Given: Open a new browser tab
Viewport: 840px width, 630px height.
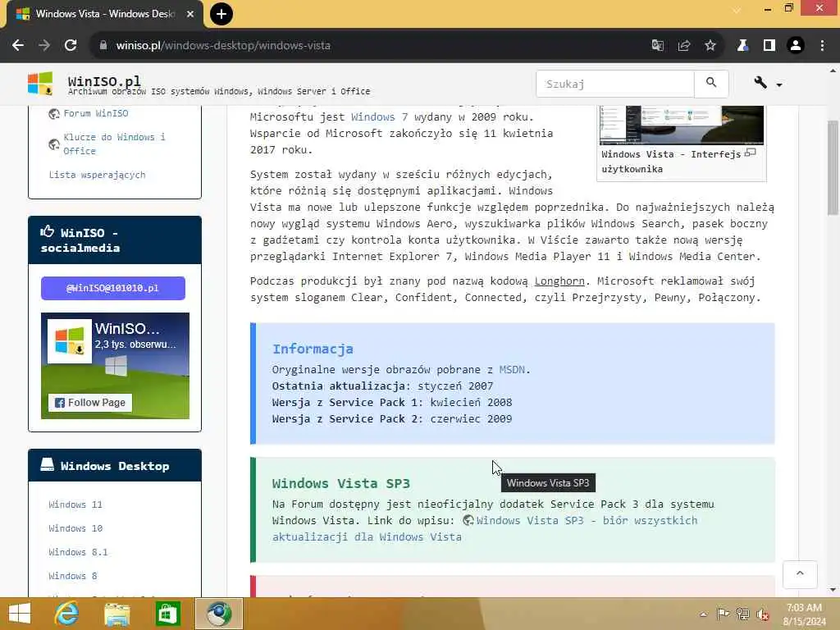Looking at the screenshot, I should [x=221, y=14].
